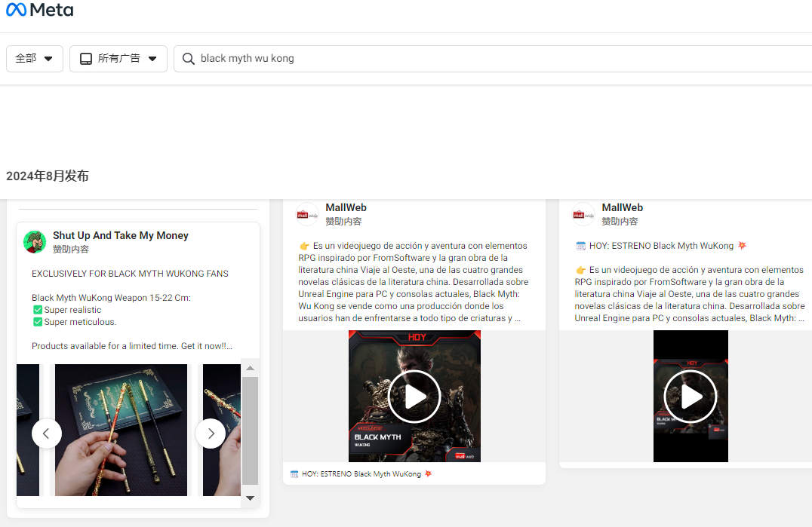The width and height of the screenshot is (812, 527).
Task: Open Shut Up And Take My Money profile picture
Action: pos(35,242)
